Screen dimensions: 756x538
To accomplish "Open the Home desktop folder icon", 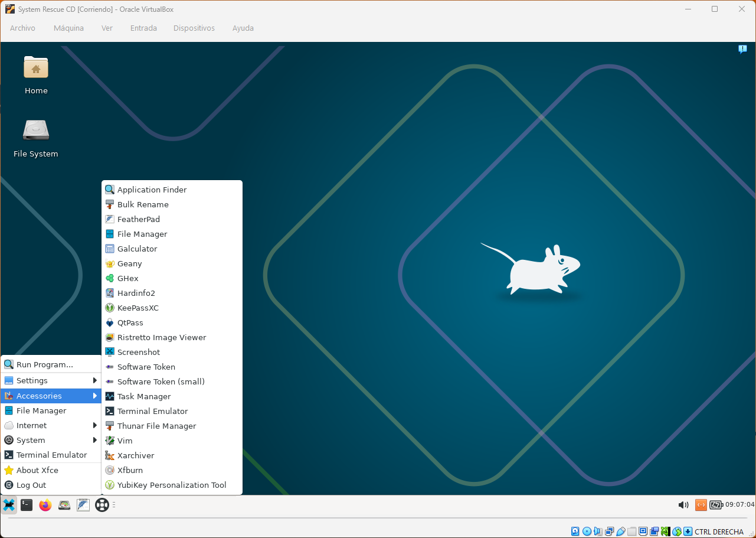I will (x=36, y=74).
